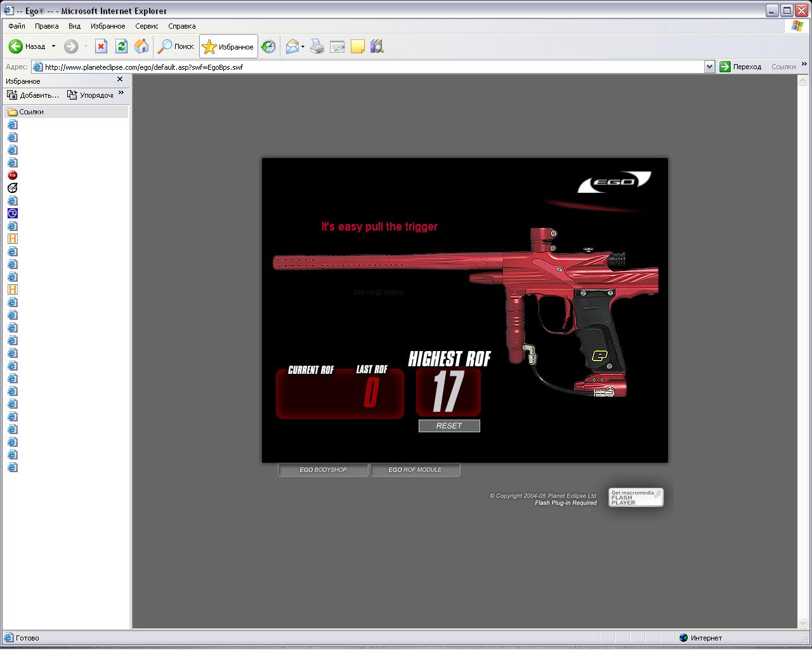Go to the Home page icon
Image resolution: width=812 pixels, height=650 pixels.
[x=141, y=46]
